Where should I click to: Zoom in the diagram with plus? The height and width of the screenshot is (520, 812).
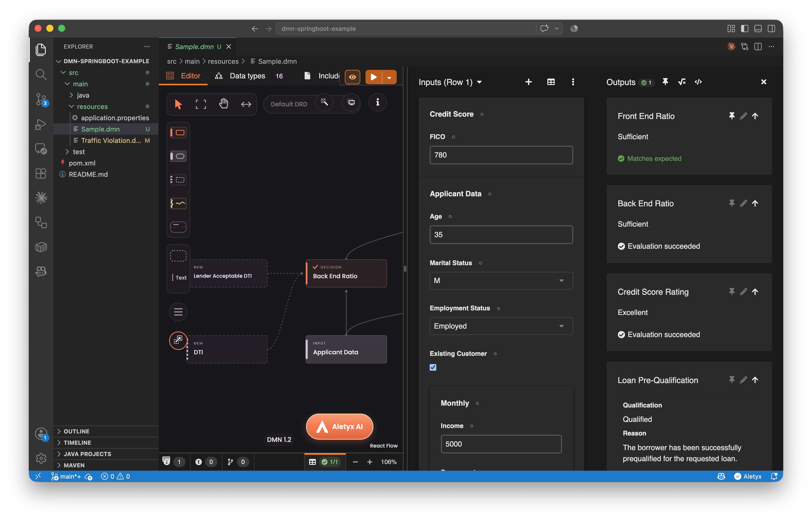click(370, 462)
